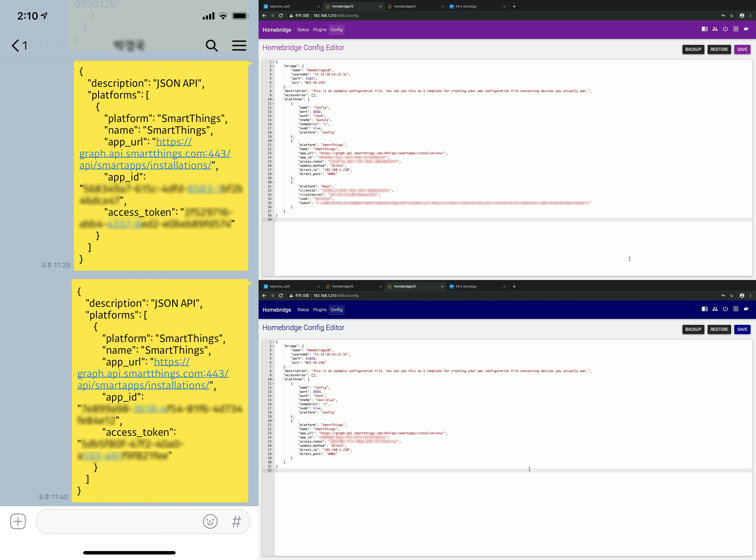756x560 pixels.
Task: Collapse line 20 fold arrow in lower editor
Action: pyautogui.click(x=273, y=421)
